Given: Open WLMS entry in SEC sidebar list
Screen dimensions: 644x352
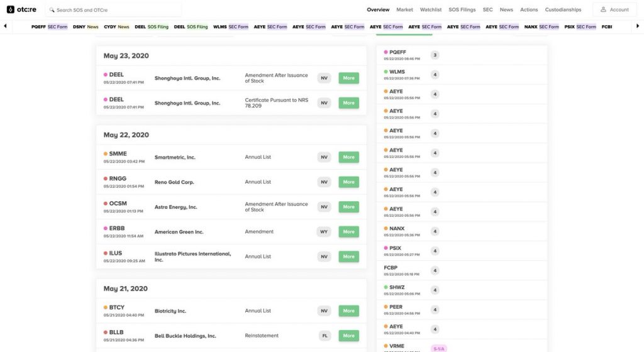Looking at the screenshot, I should [x=462, y=75].
